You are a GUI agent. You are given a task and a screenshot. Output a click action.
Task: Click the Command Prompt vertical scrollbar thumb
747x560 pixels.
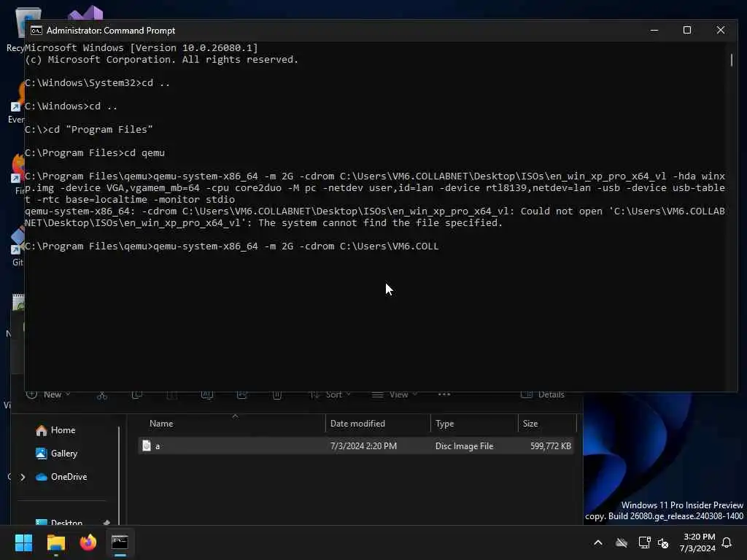(x=731, y=60)
